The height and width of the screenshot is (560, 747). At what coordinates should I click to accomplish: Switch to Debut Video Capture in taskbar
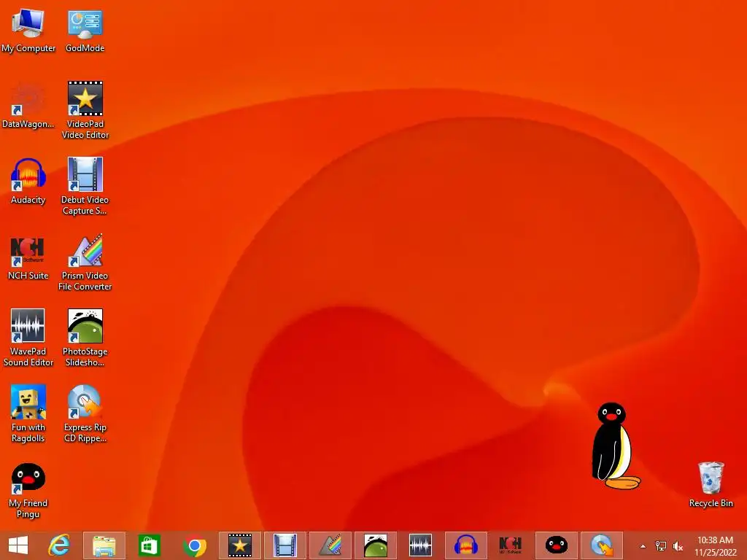click(285, 545)
